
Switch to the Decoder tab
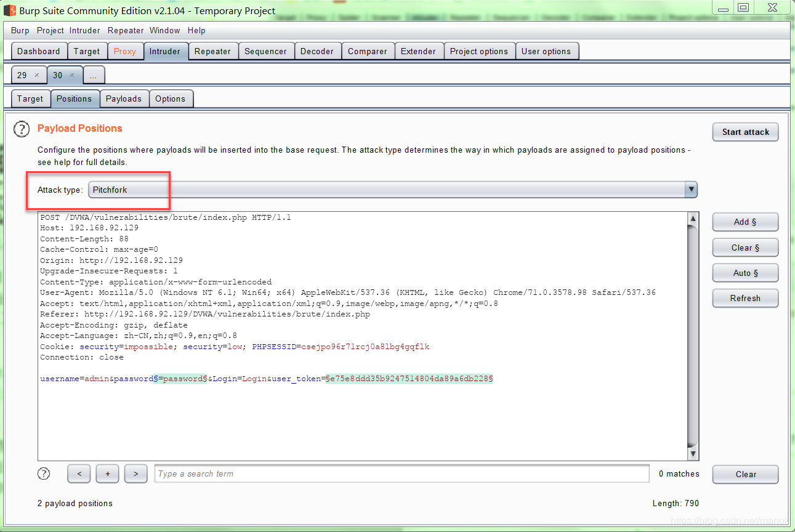point(317,51)
